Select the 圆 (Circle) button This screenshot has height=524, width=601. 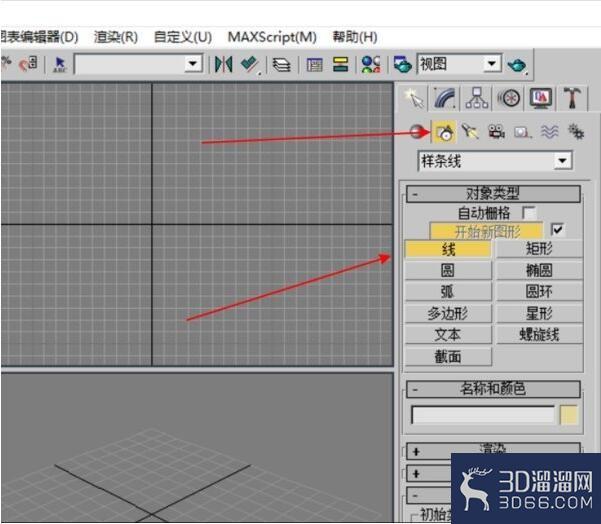[x=448, y=271]
